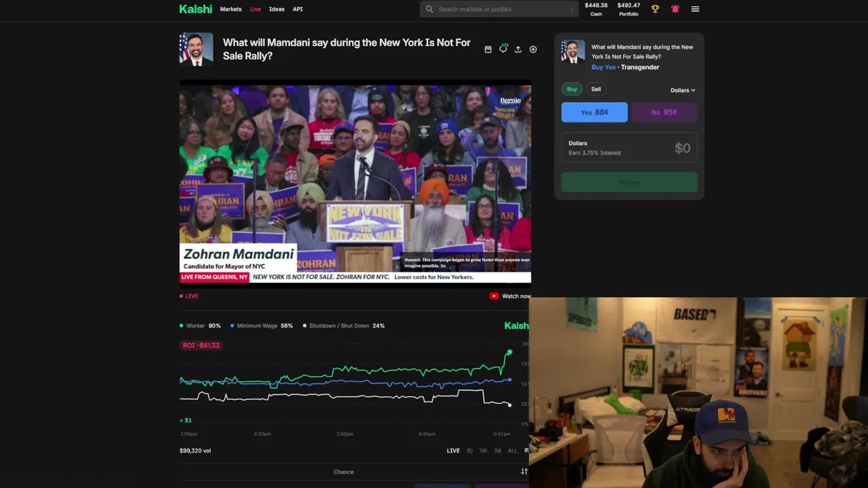Select the 1W chart range tab

(x=483, y=451)
